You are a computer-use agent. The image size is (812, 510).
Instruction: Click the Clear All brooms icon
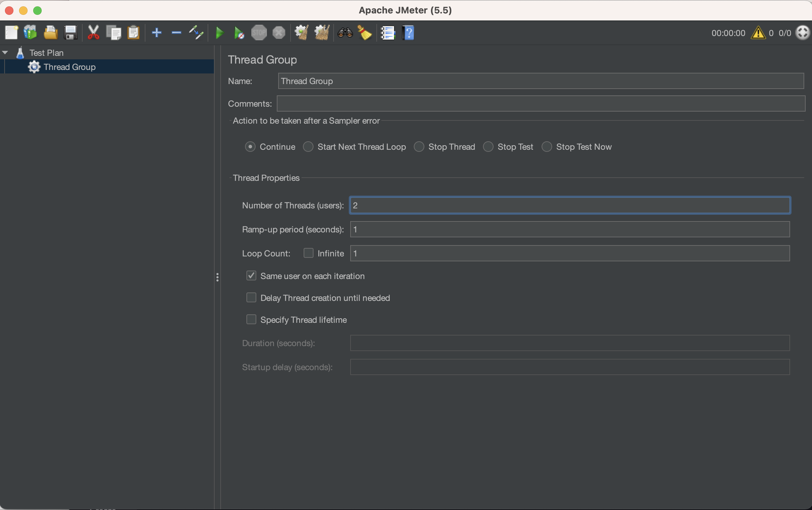(322, 33)
